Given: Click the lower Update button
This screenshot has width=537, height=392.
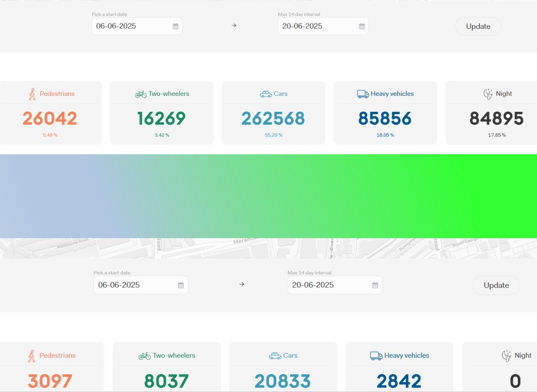Looking at the screenshot, I should (x=496, y=285).
